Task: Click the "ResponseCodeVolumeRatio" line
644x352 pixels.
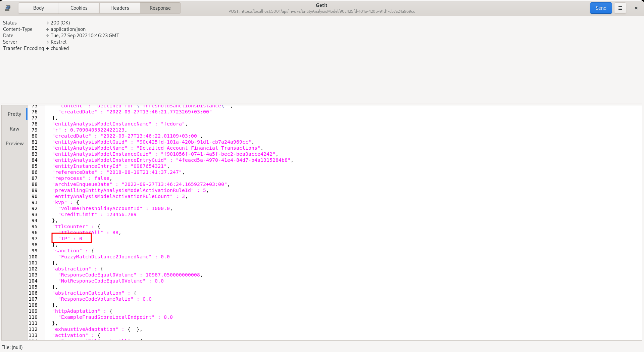Action: (x=105, y=299)
